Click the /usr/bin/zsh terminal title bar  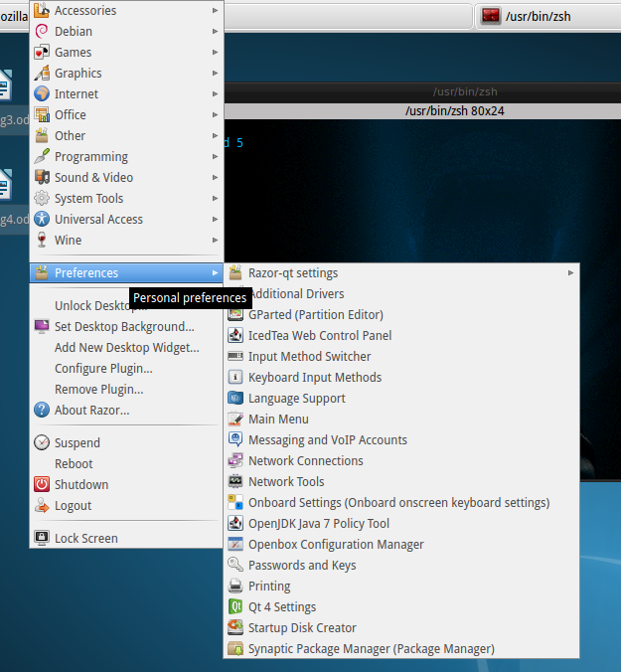pyautogui.click(x=422, y=91)
